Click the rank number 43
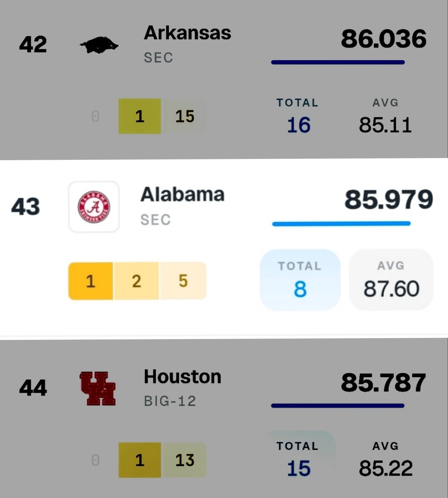The image size is (448, 498). [26, 207]
